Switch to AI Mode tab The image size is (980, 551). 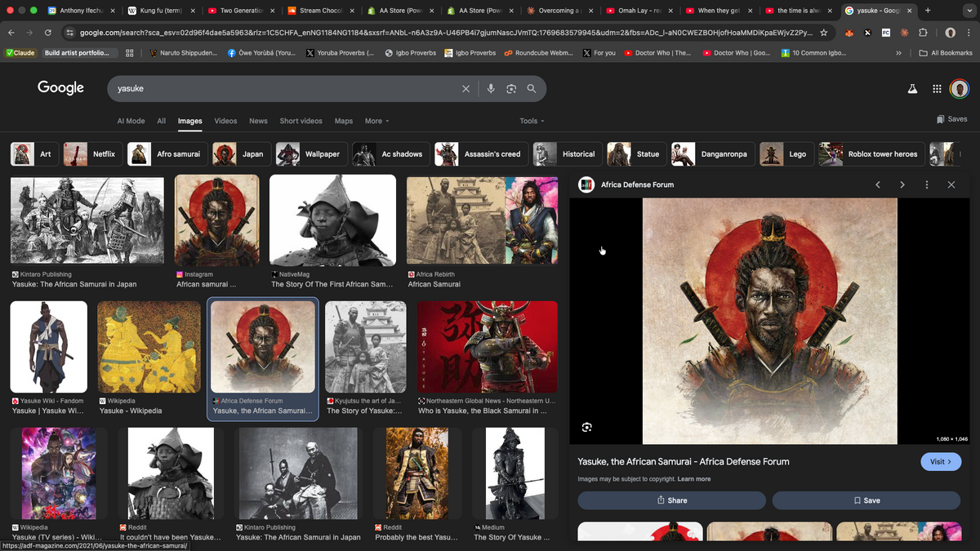tap(131, 121)
